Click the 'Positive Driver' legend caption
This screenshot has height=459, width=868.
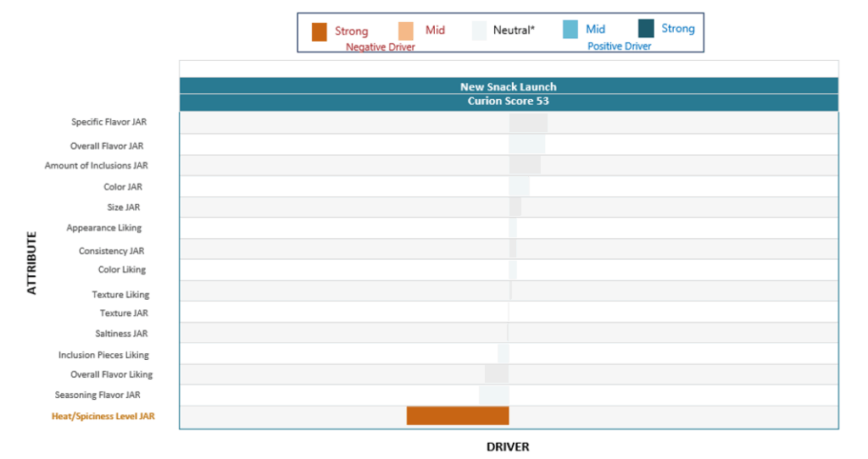point(619,47)
